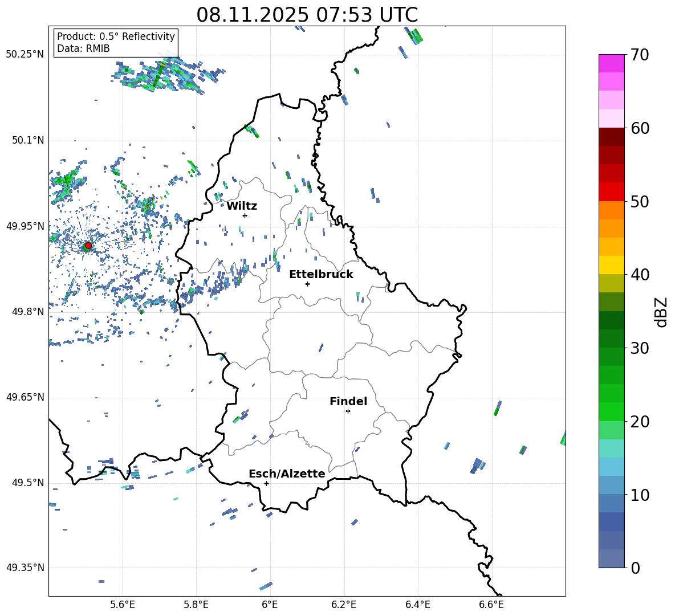This screenshot has width=675, height=616.
Task: Click the 49.5°N latitude label
Action: (x=27, y=483)
